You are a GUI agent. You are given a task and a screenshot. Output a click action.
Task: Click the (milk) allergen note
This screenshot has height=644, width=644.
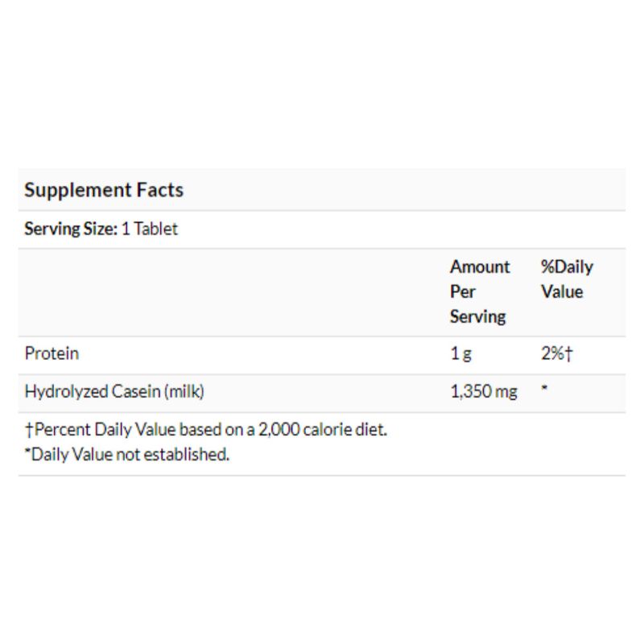point(184,391)
